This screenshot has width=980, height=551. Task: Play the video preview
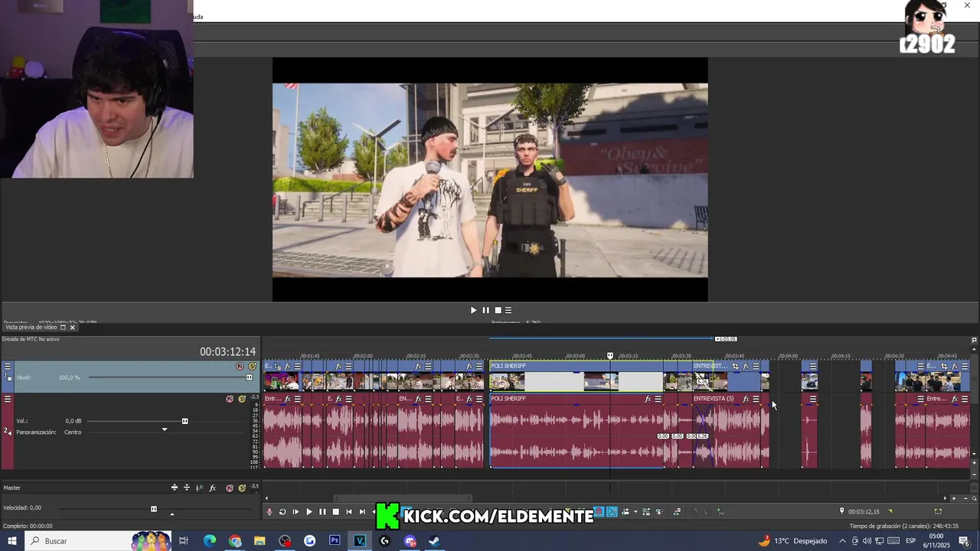pos(473,310)
